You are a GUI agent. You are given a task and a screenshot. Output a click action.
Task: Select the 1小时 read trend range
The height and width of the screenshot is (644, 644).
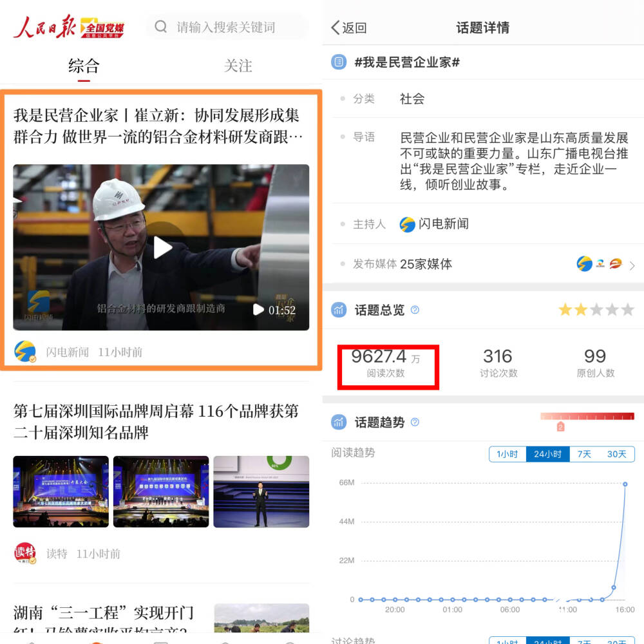click(507, 454)
